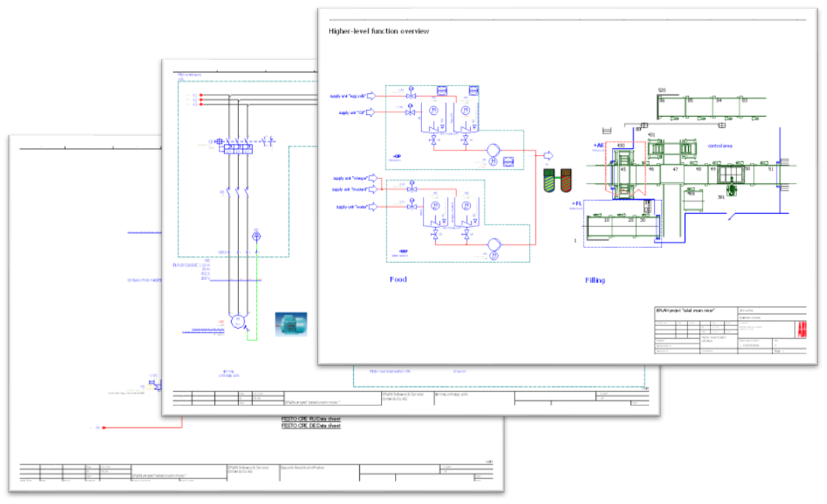
Task: Click the red logo in the title block
Action: (801, 329)
